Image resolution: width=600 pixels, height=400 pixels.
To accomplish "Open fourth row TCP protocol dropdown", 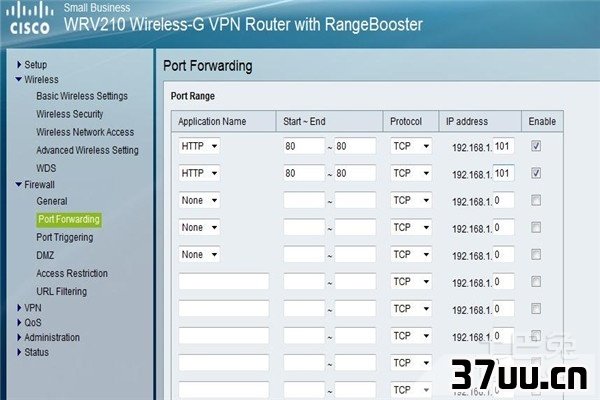I will click(x=411, y=227).
